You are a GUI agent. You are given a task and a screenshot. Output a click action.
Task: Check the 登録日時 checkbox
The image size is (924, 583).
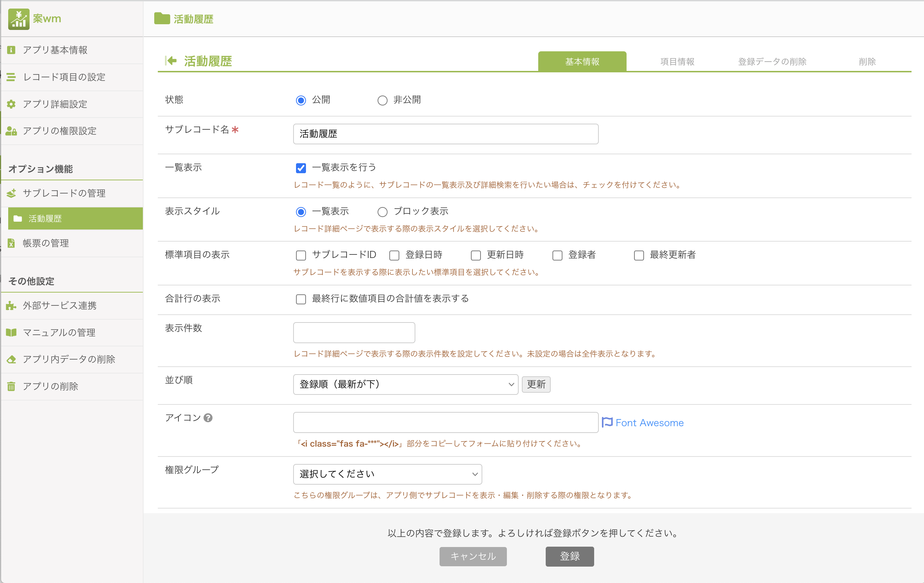coord(394,255)
